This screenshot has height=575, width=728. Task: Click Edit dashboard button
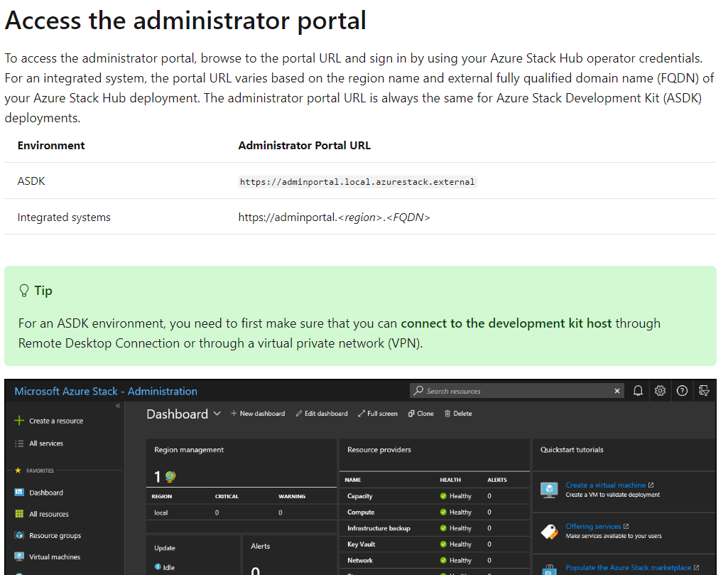click(x=322, y=414)
